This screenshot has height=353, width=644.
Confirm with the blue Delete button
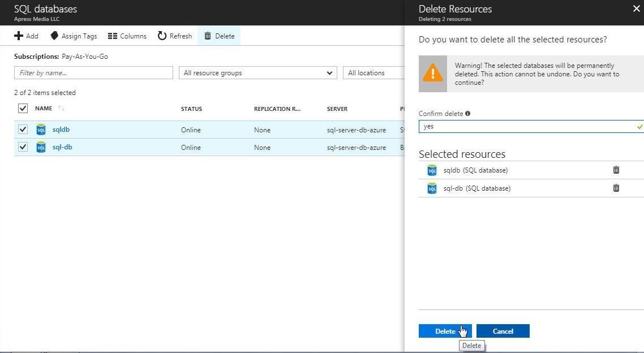[x=445, y=332]
